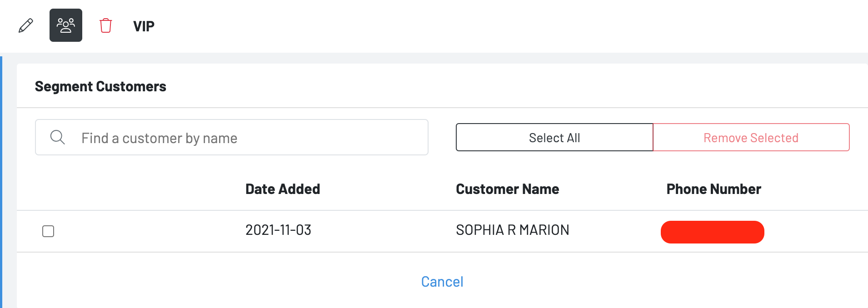Click the redacted red phone number

[x=712, y=232]
